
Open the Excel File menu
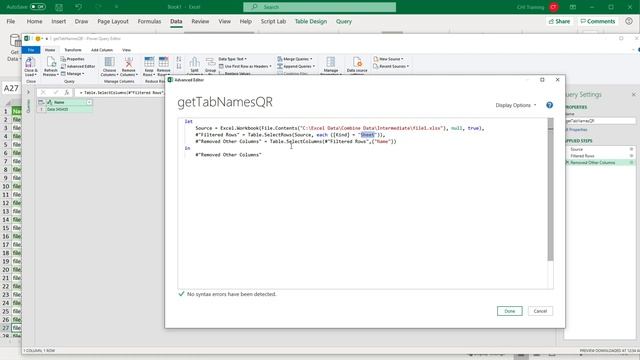pos(11,21)
